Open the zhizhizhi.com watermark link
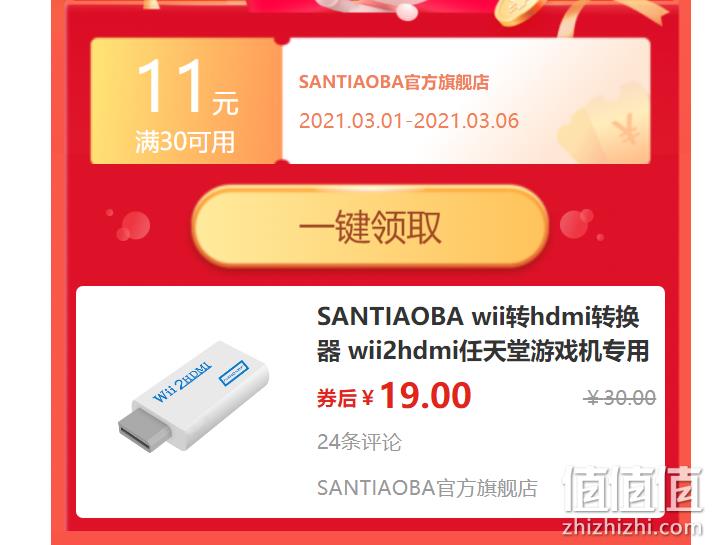 (x=632, y=527)
